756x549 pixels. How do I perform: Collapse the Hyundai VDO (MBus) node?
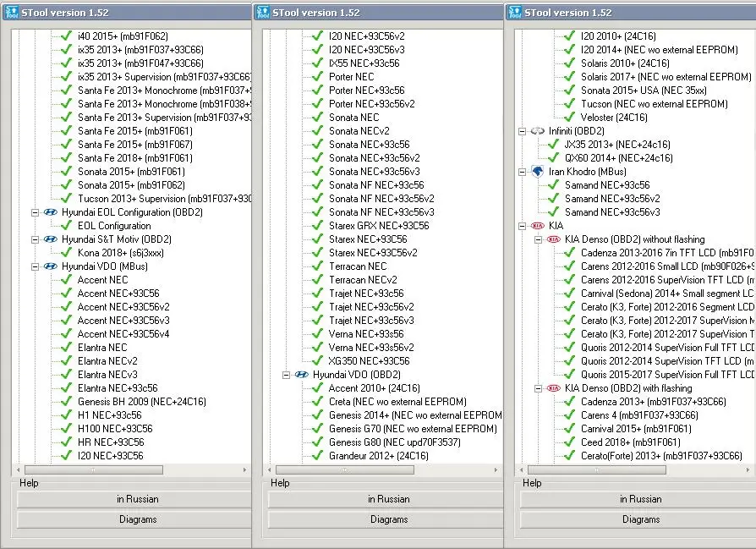[x=35, y=266]
